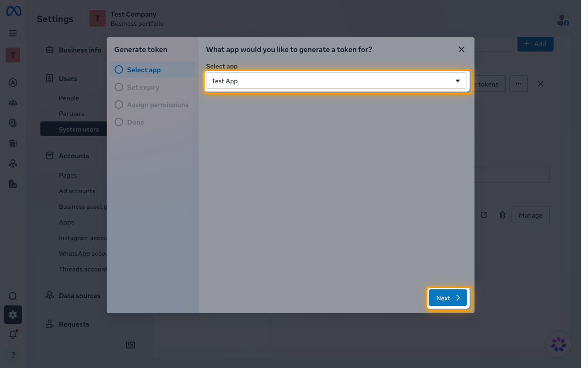Viewport: 588px width, 368px height.
Task: Open the Select app dropdown showing Test App
Action: (336, 81)
